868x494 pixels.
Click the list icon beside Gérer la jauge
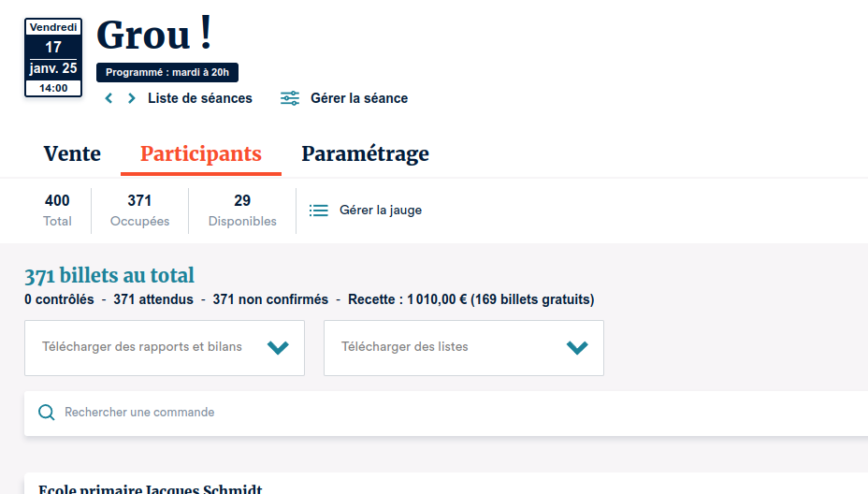tap(319, 211)
